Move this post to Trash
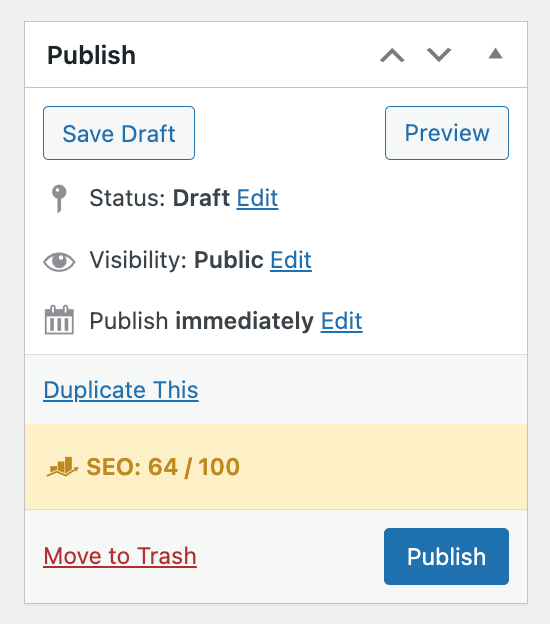The height and width of the screenshot is (624, 550). pos(120,556)
